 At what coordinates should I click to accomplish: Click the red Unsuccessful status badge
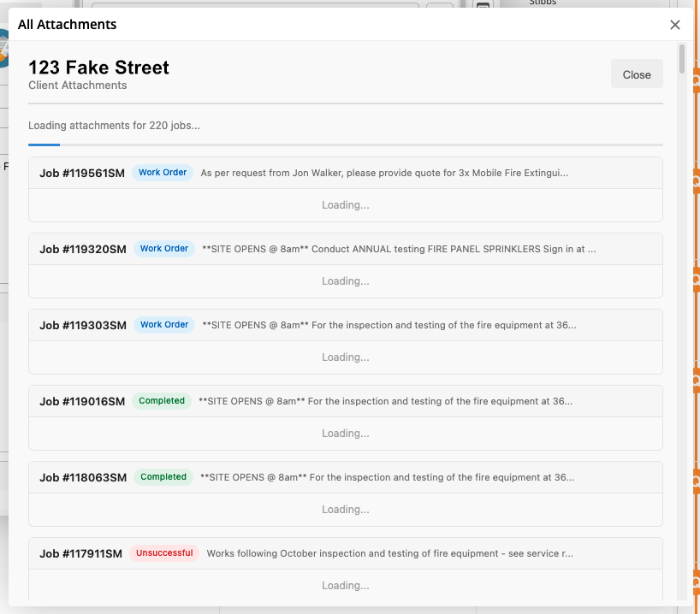(x=165, y=553)
